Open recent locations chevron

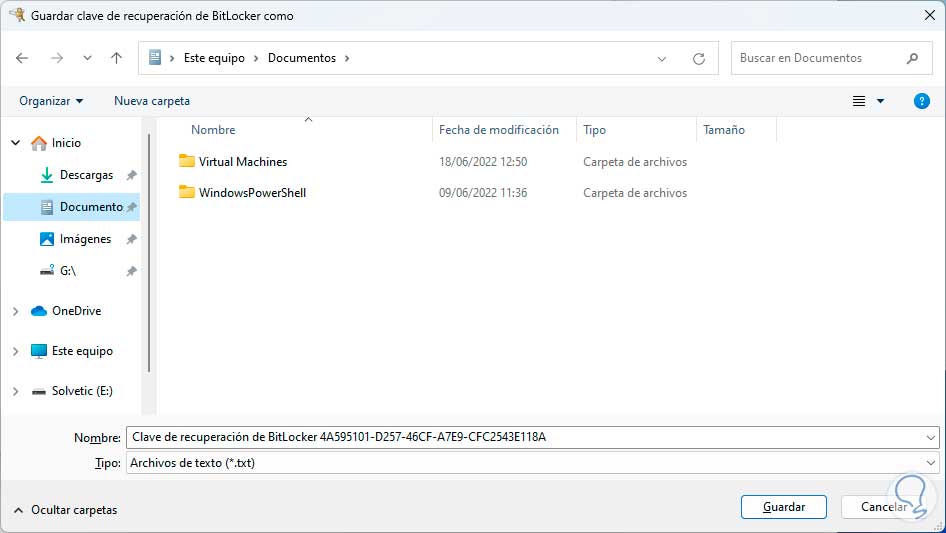click(87, 58)
